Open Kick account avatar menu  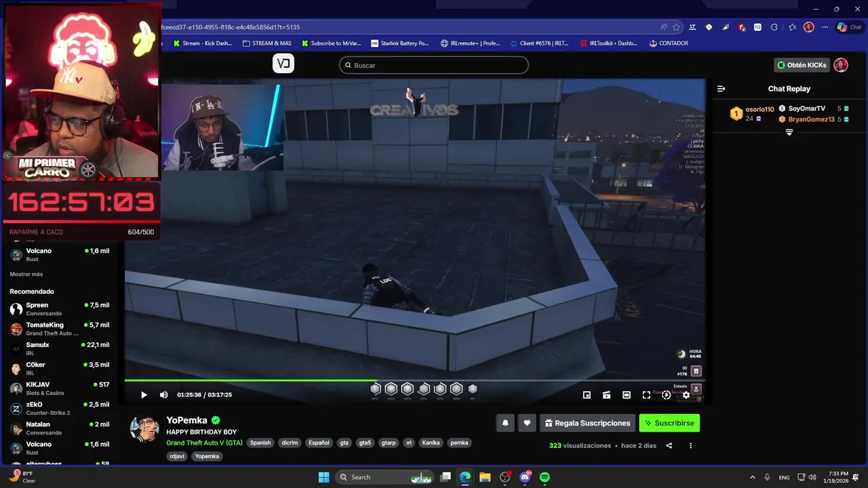(841, 65)
